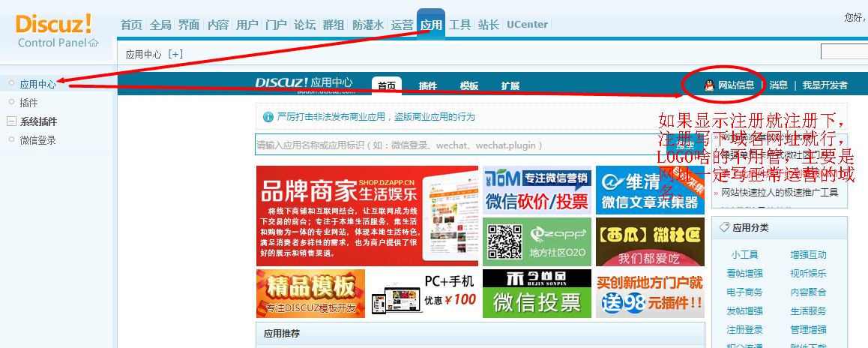Switch to 模板 tab in app center

point(469,86)
